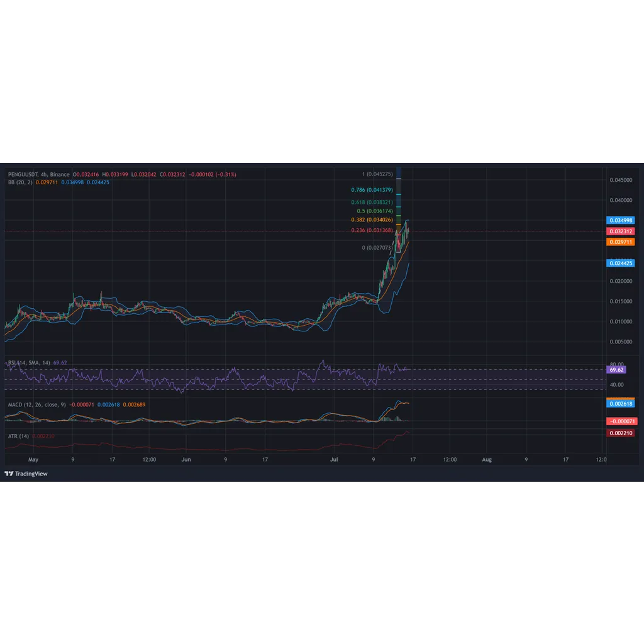Click the Aug label on the time axis
644x644 pixels.
click(x=487, y=460)
